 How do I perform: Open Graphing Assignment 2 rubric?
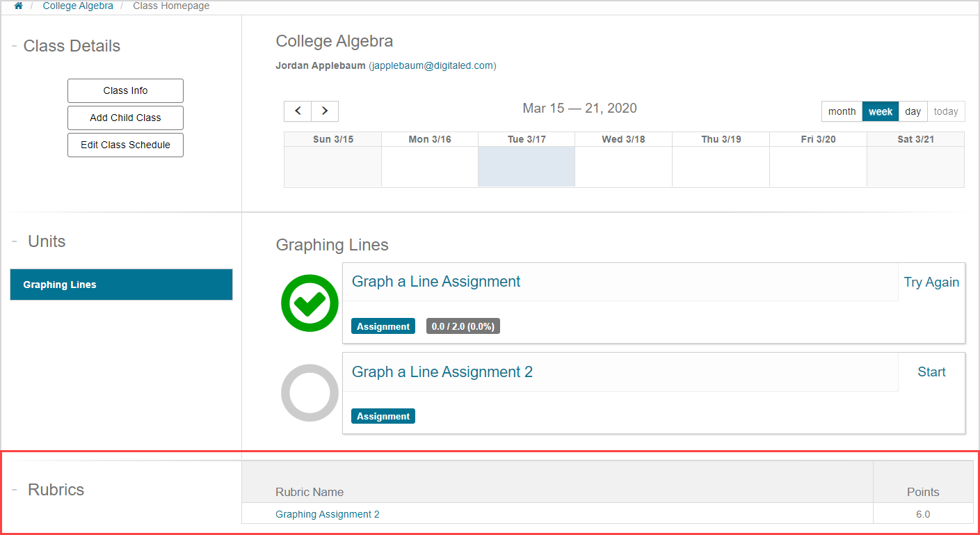click(x=328, y=514)
